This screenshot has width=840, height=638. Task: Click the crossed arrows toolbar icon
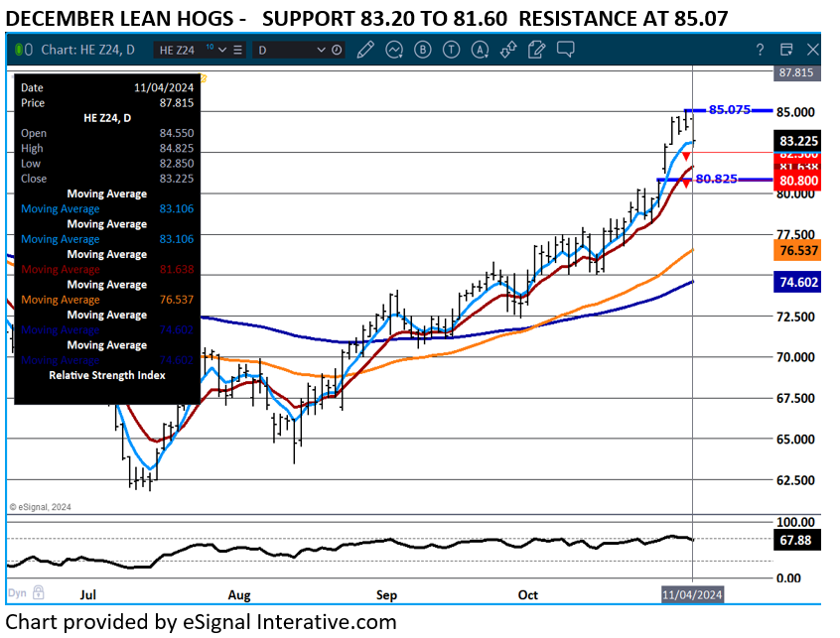508,49
